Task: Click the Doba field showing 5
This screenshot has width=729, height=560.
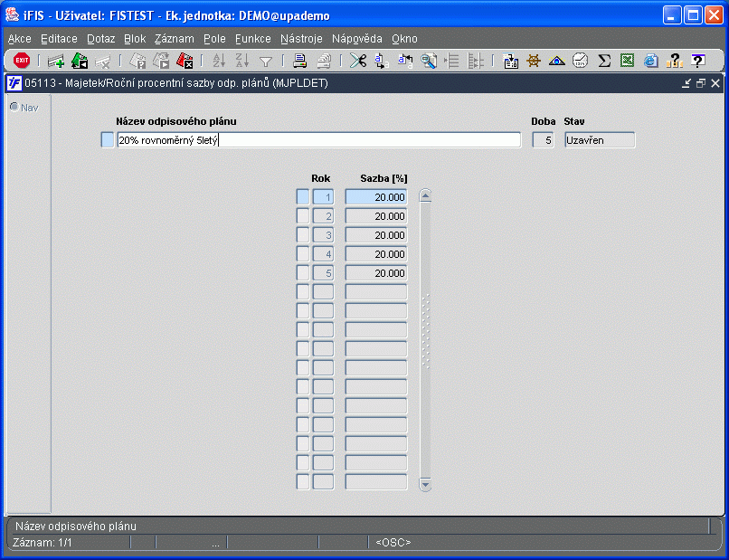Action: point(543,140)
